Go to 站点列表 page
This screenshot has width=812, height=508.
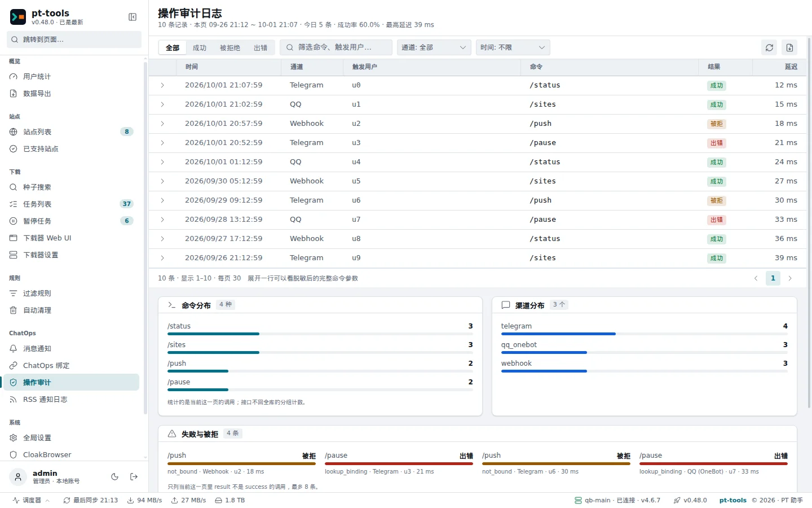(x=72, y=132)
